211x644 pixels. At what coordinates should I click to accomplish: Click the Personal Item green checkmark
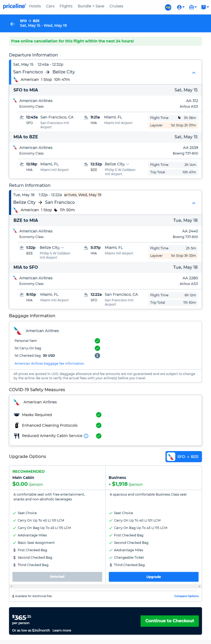click(97, 341)
